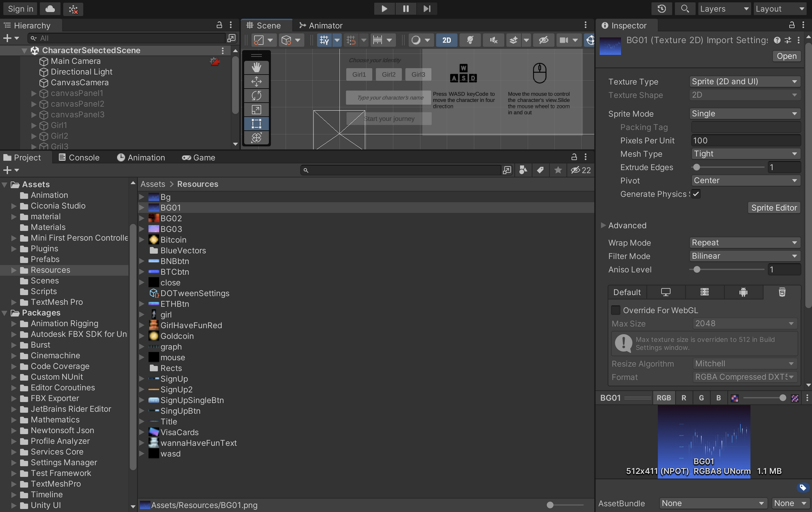This screenshot has width=812, height=512.
Task: Select the Move tool in Scene view
Action: [x=256, y=82]
